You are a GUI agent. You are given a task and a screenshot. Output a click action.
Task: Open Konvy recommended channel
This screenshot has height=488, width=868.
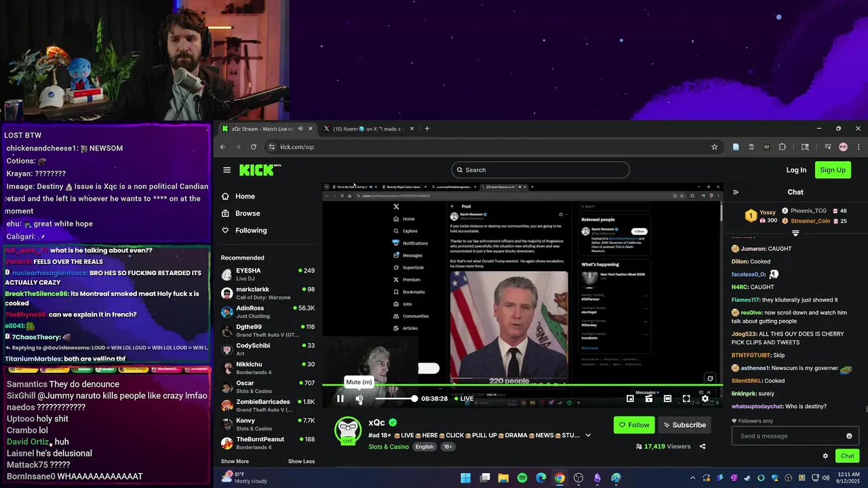point(268,424)
